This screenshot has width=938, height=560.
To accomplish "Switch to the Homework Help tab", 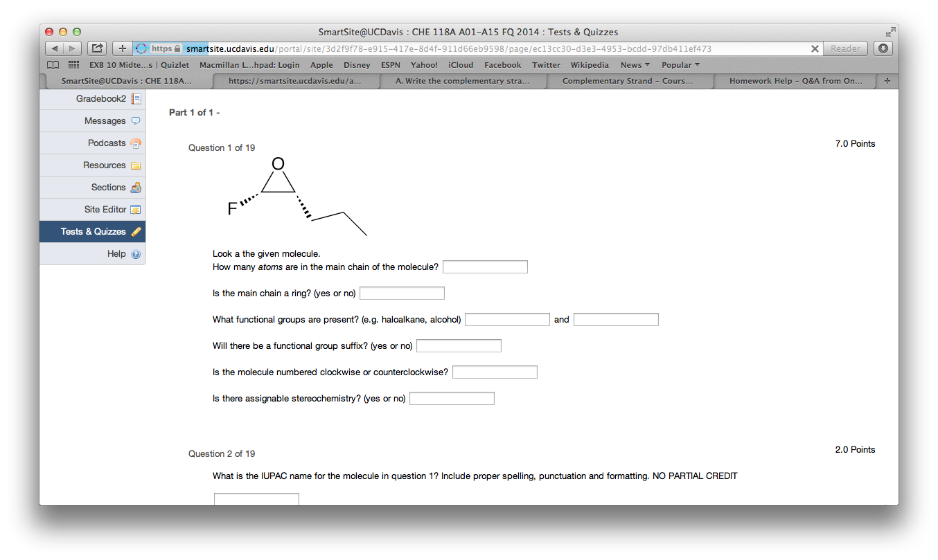I will 795,81.
